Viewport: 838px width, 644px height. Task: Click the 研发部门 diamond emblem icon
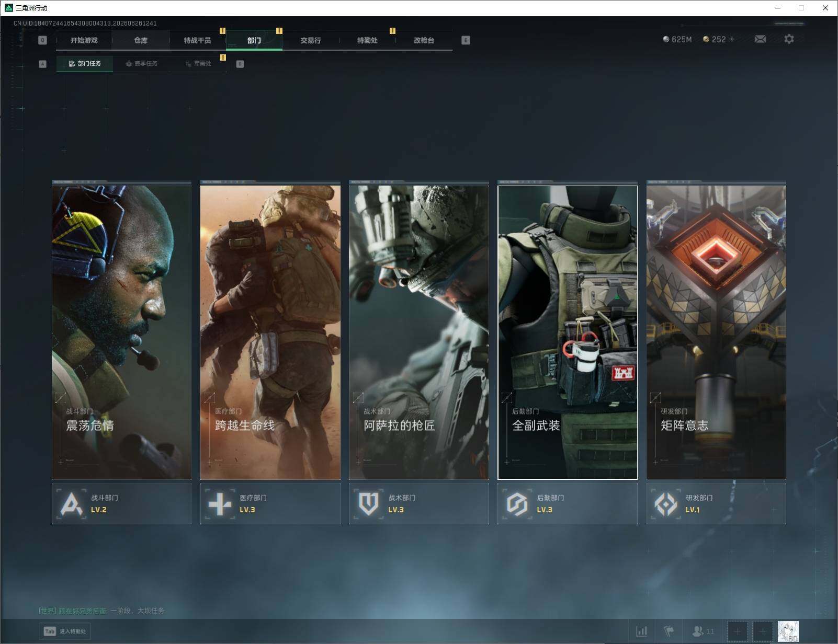(666, 504)
